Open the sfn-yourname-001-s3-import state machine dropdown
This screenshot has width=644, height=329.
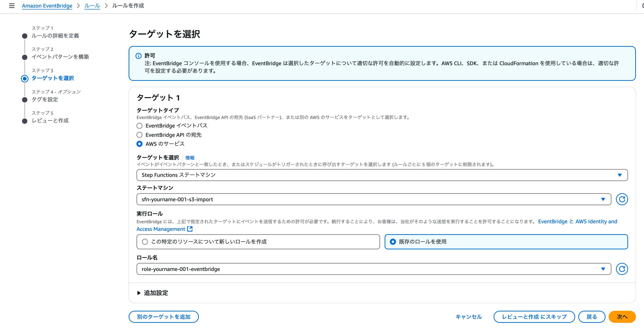[373, 199]
